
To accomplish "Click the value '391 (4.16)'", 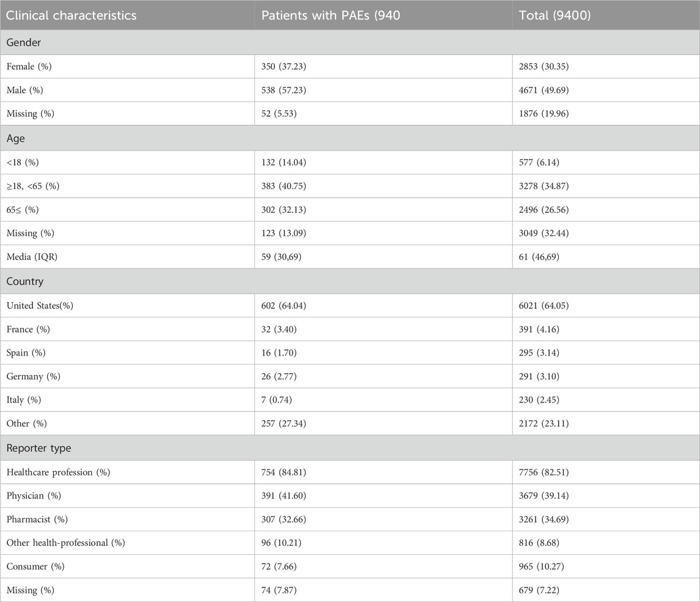I will (x=539, y=330).
